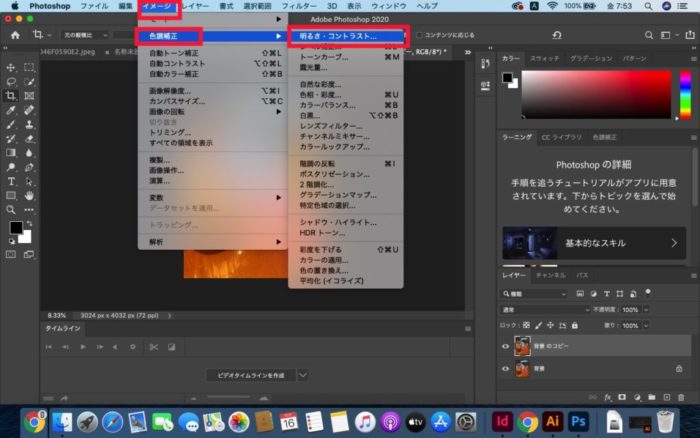Image resolution: width=700 pixels, height=438 pixels.
Task: Expand the 解析 submenu
Action: tap(213, 242)
